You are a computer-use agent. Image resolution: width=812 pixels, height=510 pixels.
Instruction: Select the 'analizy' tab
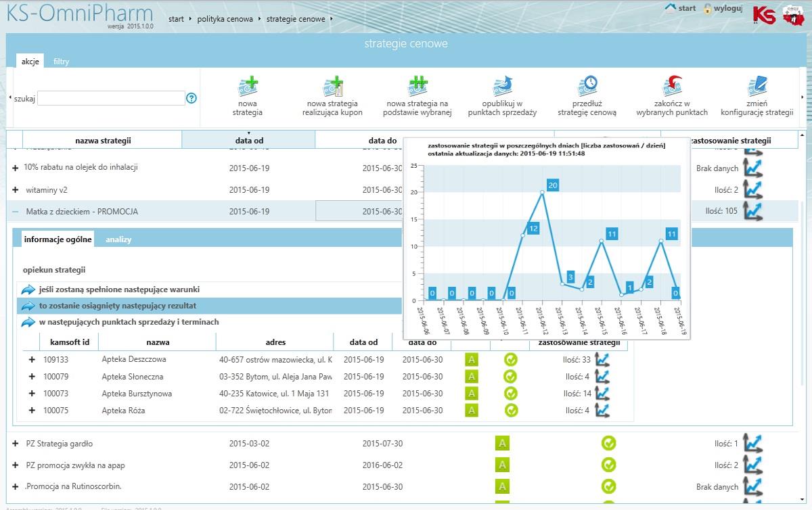118,239
